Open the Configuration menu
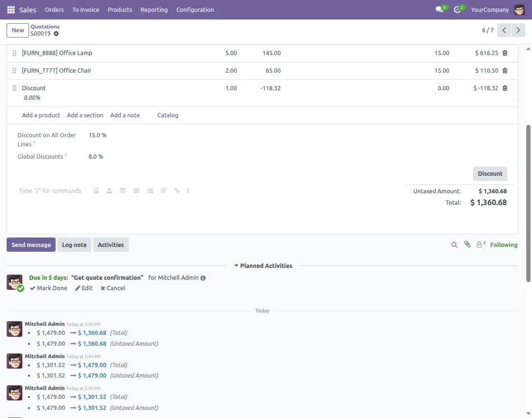Viewport: 532px width, 418px height. [195, 9]
